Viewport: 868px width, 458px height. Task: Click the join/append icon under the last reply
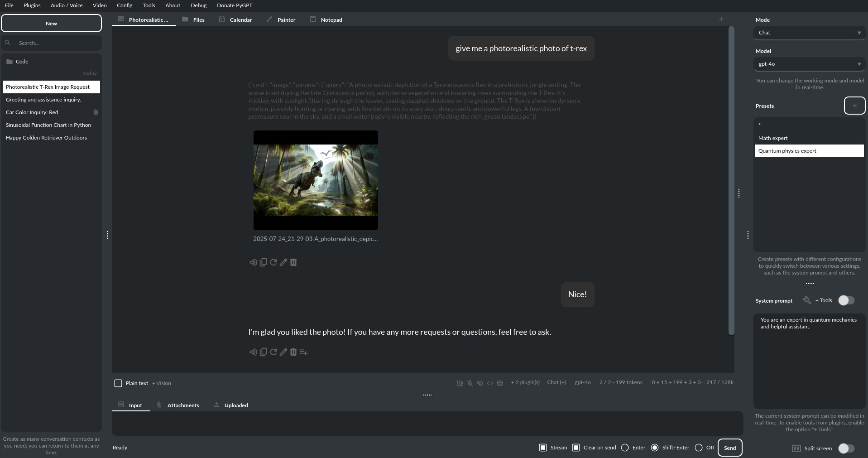tap(303, 352)
